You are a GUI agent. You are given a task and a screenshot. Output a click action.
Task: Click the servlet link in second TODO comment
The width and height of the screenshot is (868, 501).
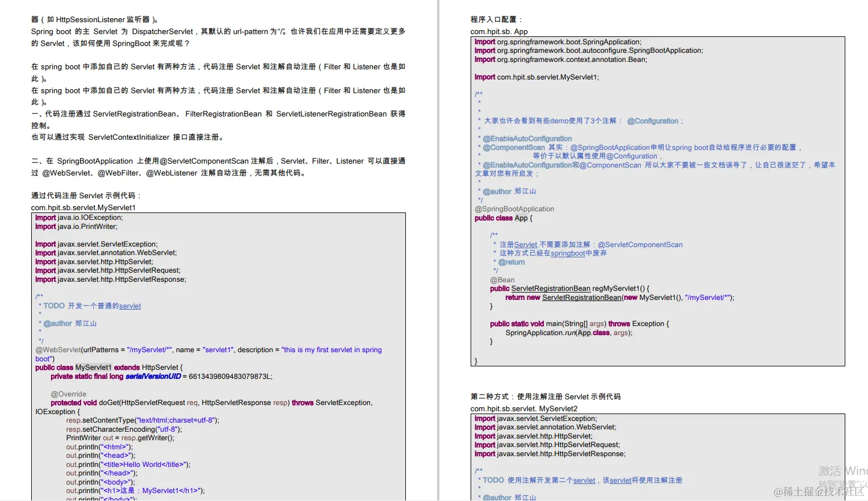tap(584, 480)
